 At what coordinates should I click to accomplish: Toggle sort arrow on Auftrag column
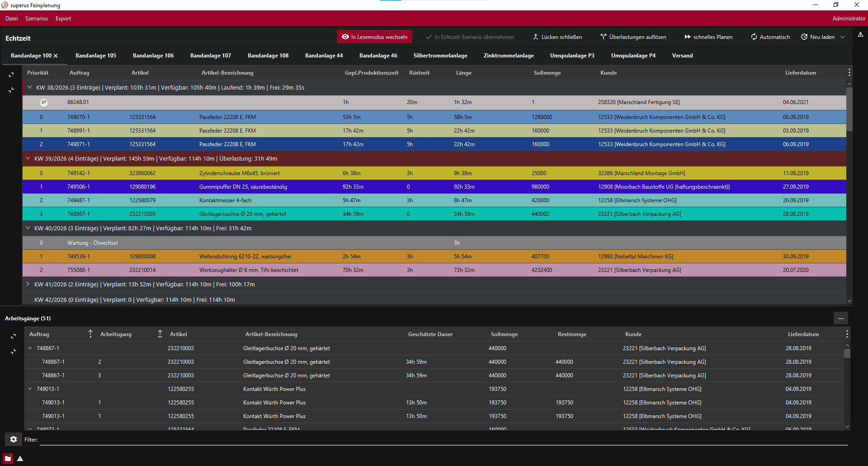tap(90, 334)
